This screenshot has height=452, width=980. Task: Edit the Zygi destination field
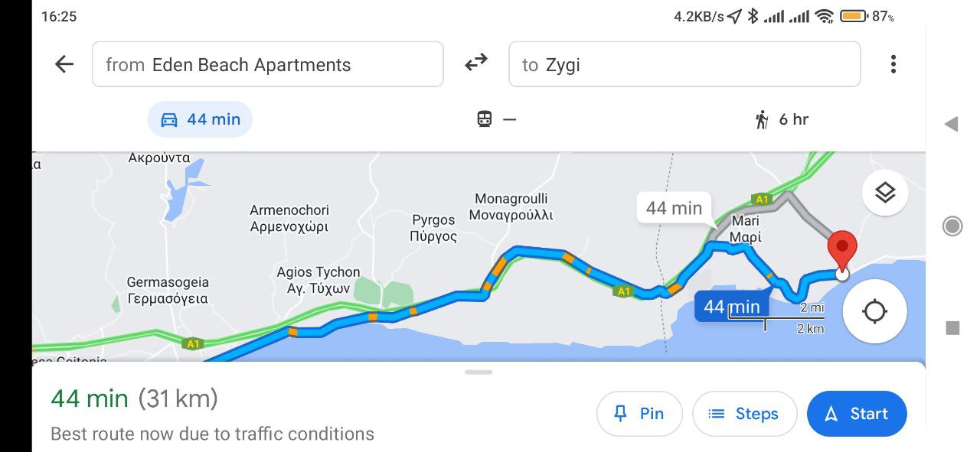[x=684, y=64]
